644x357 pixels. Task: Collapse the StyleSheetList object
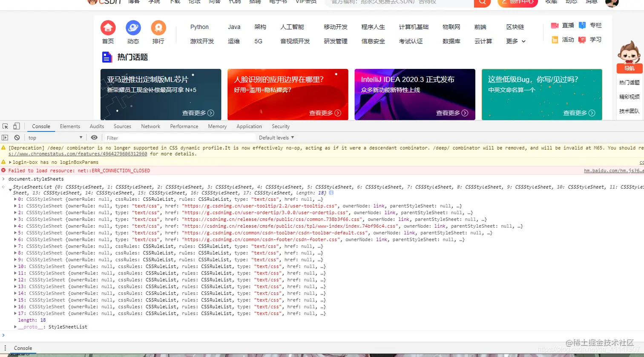(10, 190)
